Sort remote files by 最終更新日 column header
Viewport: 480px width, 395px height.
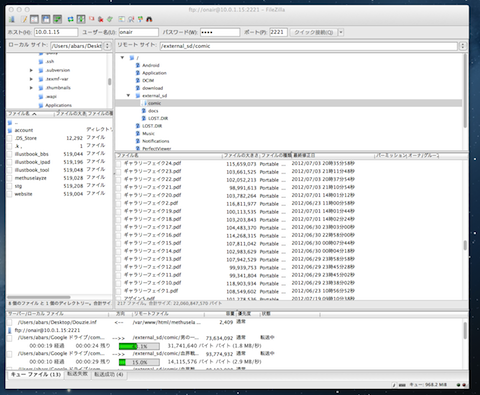point(332,155)
